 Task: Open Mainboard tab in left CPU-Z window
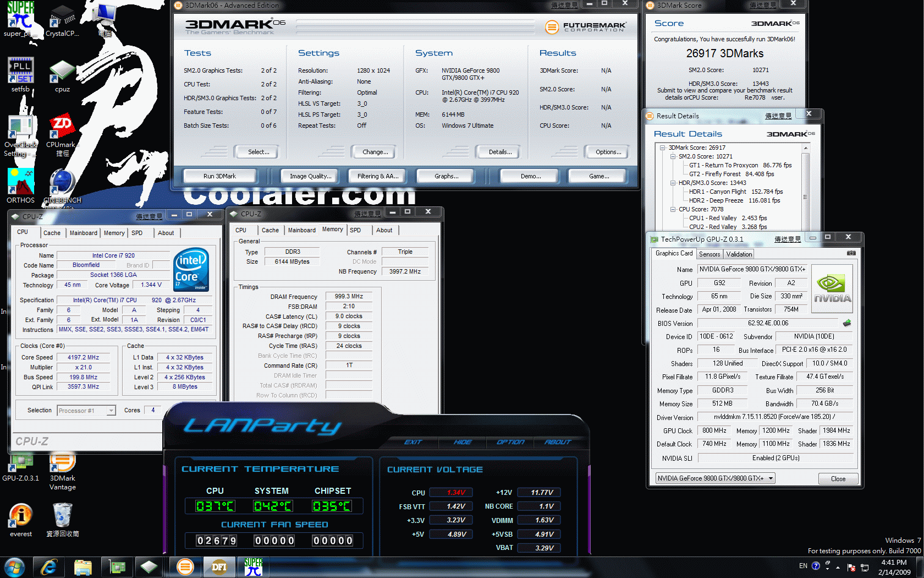pos(83,233)
